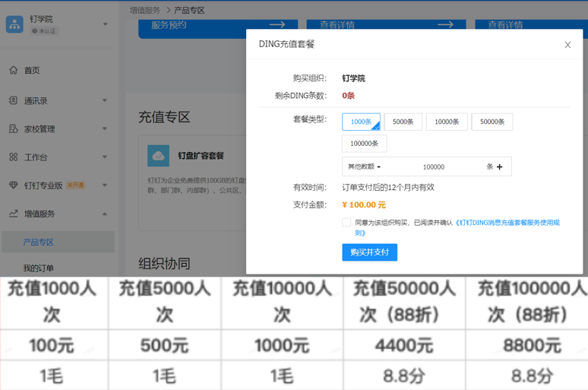The height and width of the screenshot is (390, 588).
Task: Select the 100000条 package option
Action: (364, 144)
